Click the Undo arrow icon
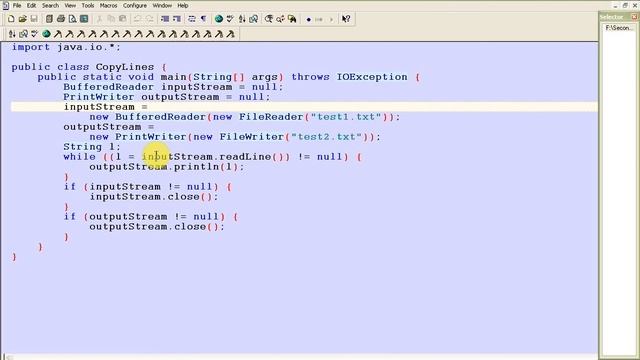640x360 pixels. point(138,19)
